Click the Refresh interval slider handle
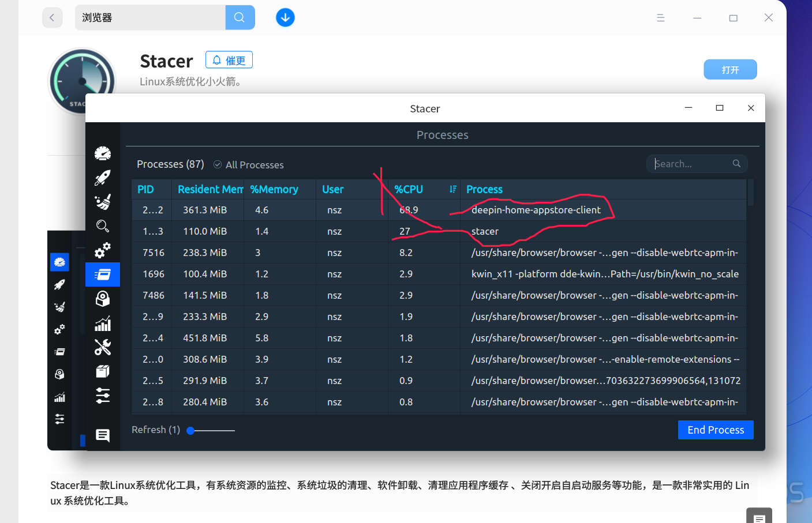This screenshot has width=812, height=523. coord(190,430)
